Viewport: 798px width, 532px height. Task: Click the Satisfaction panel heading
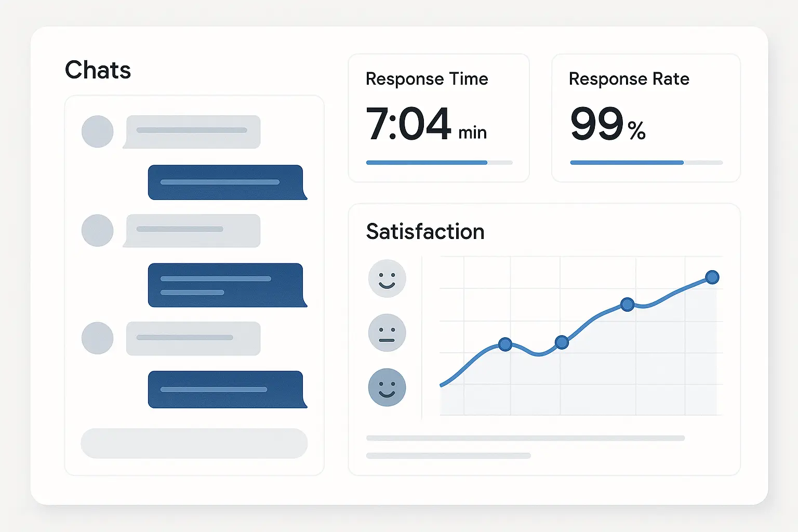point(425,232)
